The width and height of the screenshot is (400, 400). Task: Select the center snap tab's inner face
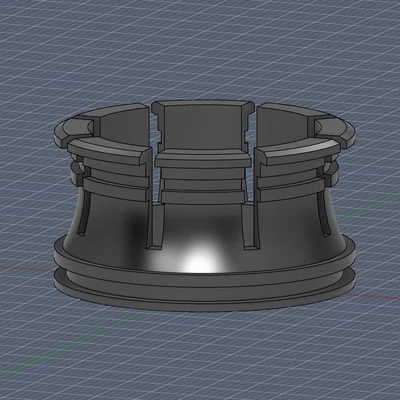point(203,128)
